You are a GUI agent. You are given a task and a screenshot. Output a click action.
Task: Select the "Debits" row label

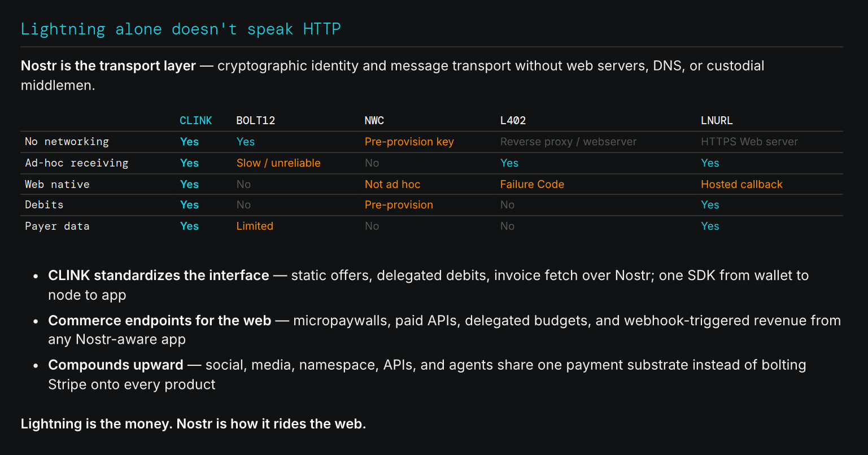(44, 205)
